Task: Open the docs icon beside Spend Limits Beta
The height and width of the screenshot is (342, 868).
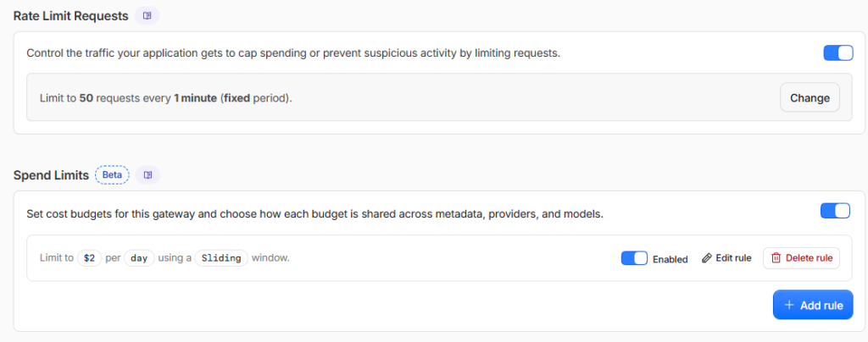Action: click(147, 175)
